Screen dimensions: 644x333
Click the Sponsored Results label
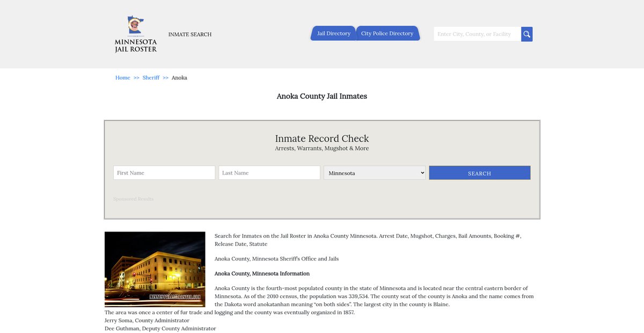[x=133, y=199]
